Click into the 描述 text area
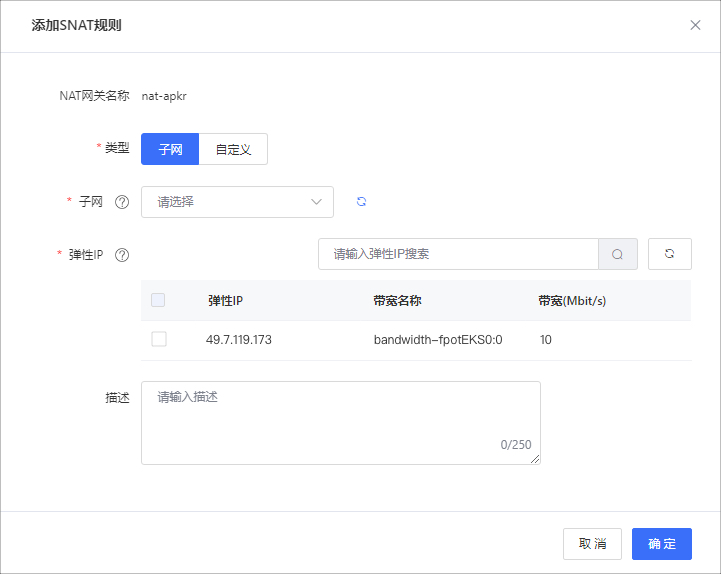This screenshot has height=574, width=721. [x=340, y=422]
